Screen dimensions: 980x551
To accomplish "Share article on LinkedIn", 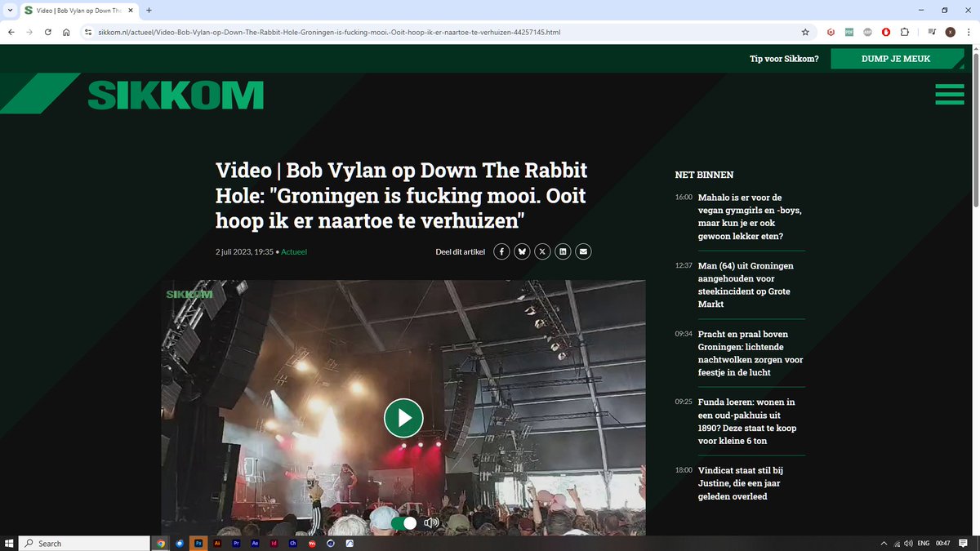I will tap(563, 251).
